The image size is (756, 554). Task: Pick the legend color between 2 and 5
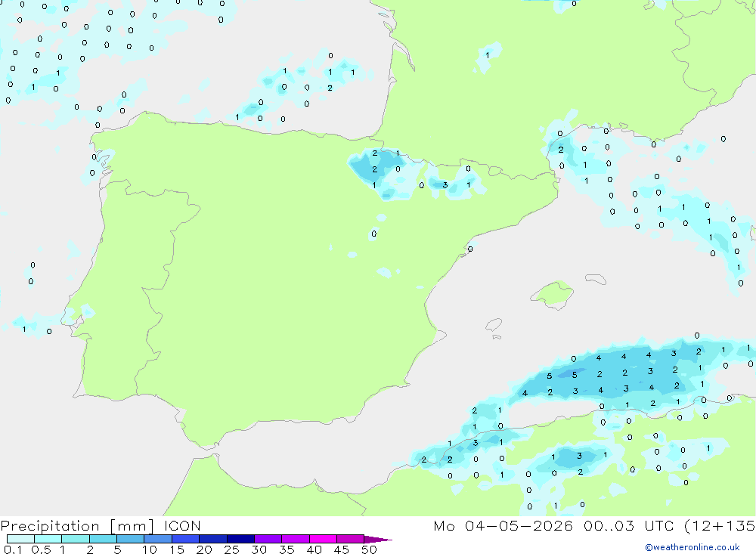coord(103,539)
